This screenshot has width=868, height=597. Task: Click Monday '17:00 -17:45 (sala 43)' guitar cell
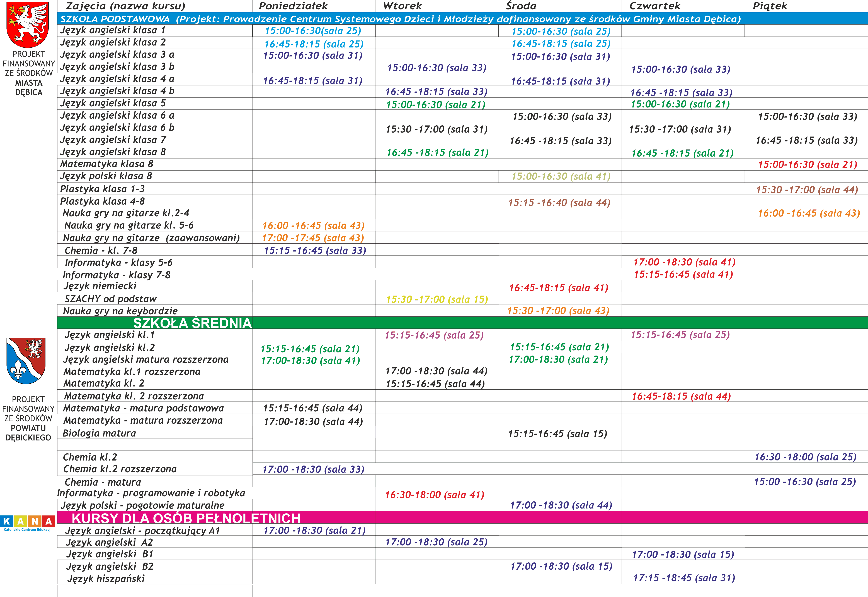point(313,238)
